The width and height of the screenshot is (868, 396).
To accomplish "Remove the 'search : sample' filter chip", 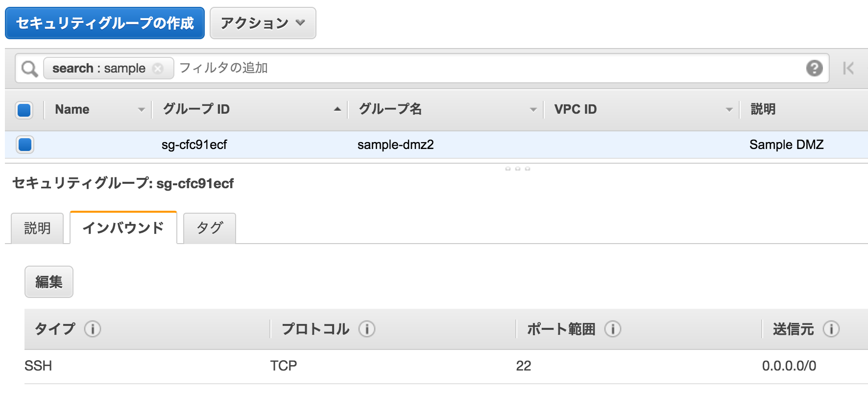I will click(x=158, y=68).
